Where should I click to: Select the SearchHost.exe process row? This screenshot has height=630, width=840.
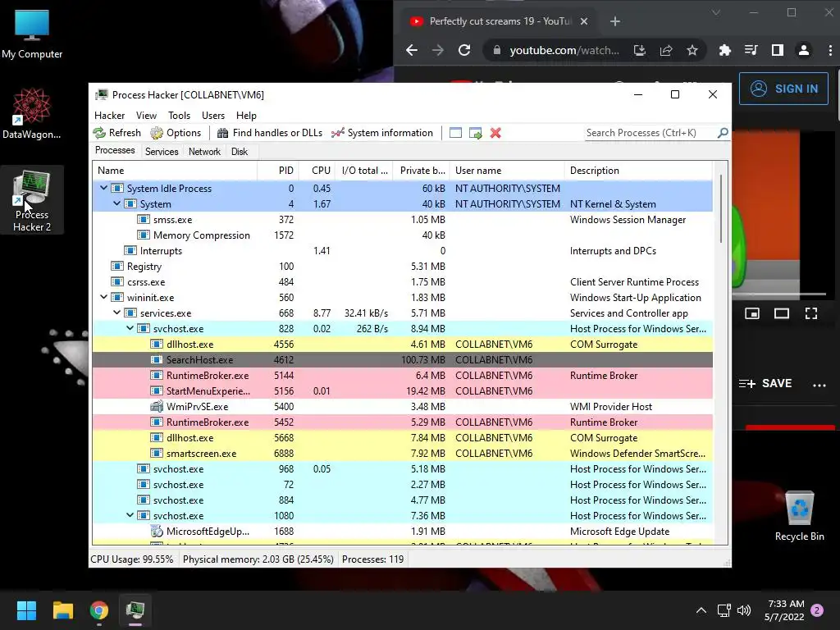tap(402, 360)
